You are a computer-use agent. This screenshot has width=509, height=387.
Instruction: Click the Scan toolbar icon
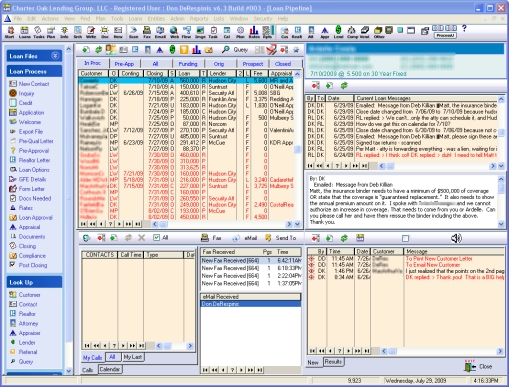133,32
